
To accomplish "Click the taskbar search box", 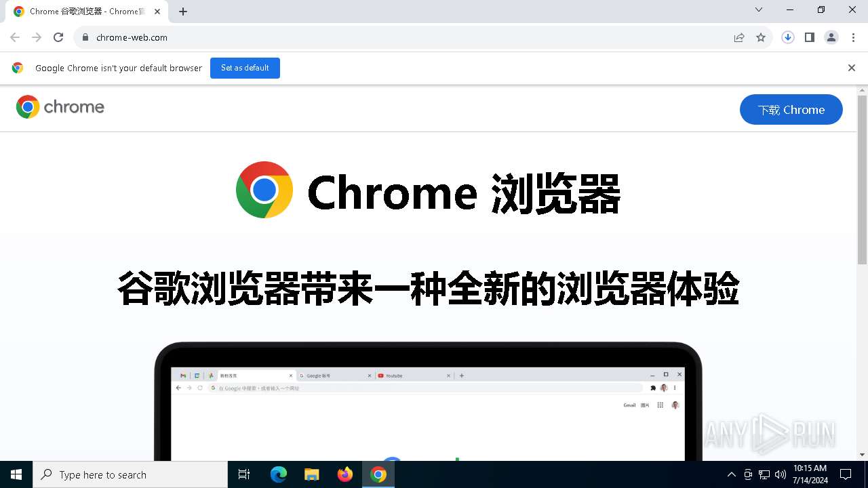I will (x=130, y=474).
